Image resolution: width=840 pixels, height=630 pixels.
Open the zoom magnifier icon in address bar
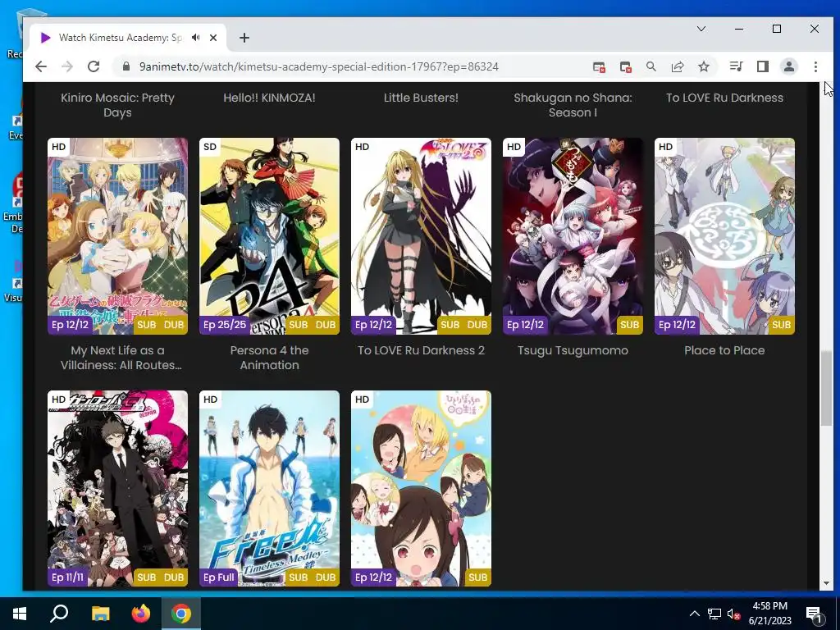651,66
